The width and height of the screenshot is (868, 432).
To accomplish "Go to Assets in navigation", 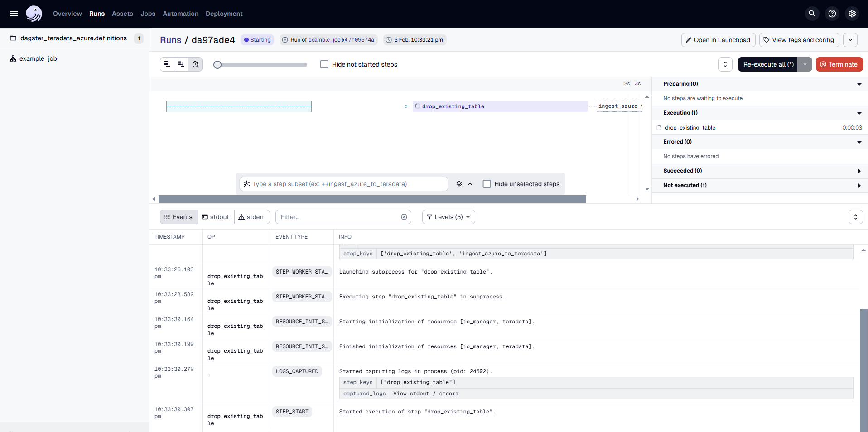I will pyautogui.click(x=122, y=14).
